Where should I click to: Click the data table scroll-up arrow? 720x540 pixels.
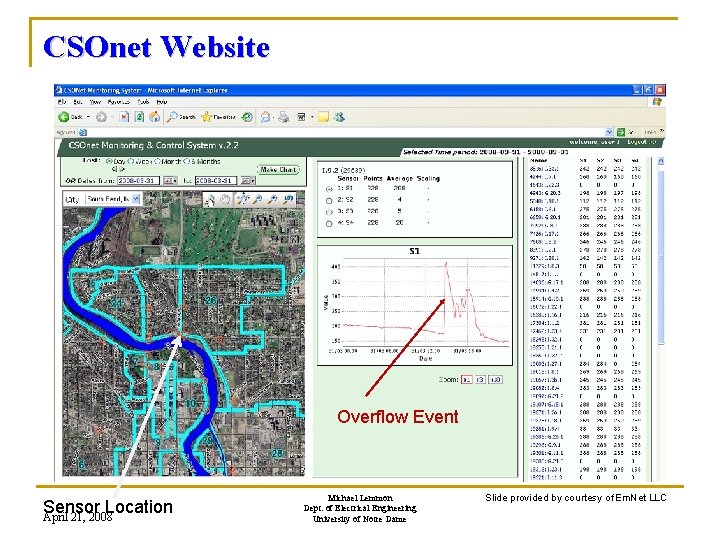click(661, 161)
